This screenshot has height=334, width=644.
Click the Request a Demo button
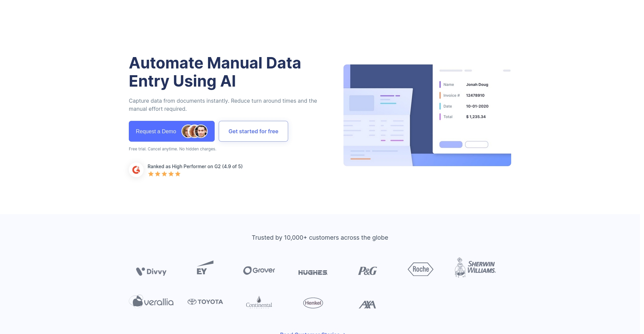pos(171,131)
